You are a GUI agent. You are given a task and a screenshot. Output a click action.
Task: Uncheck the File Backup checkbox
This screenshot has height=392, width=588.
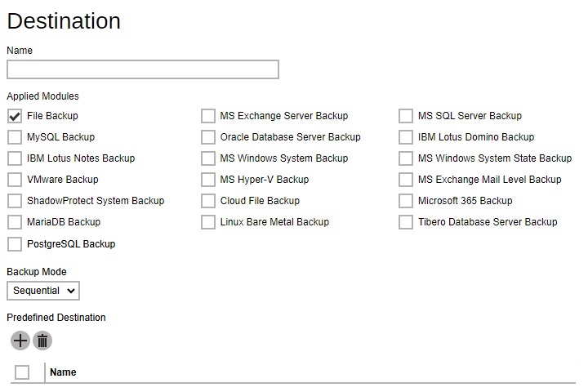point(15,116)
